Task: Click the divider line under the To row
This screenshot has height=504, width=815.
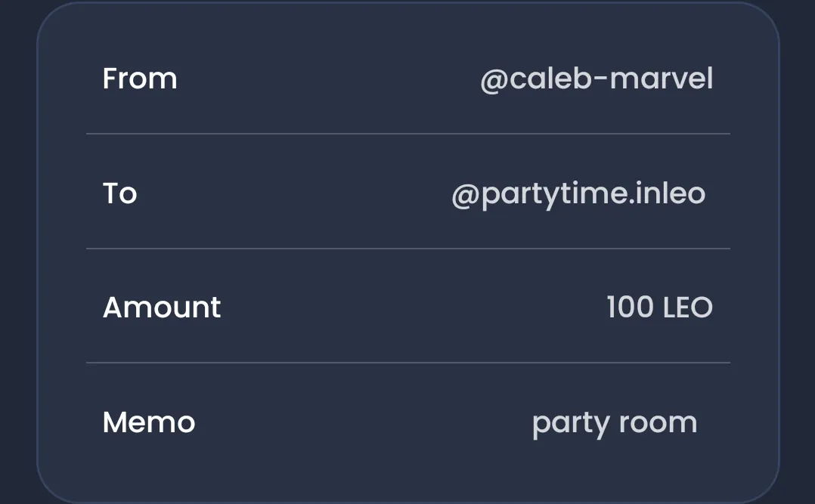Action: coord(408,249)
